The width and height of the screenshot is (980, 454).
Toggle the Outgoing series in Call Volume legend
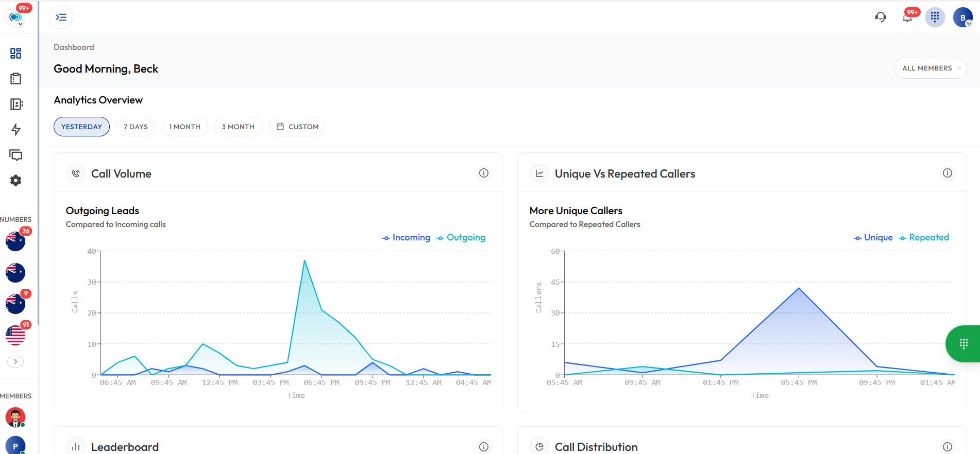(461, 237)
